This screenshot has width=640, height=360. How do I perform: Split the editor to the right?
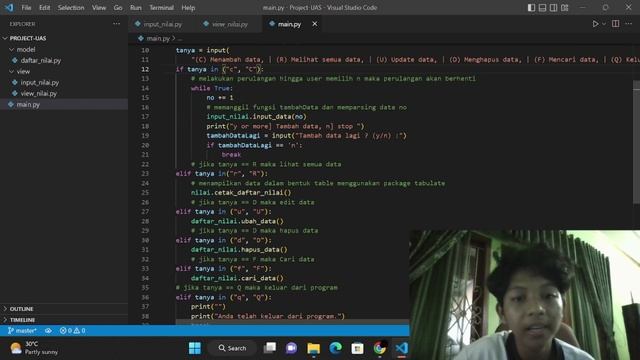616,24
